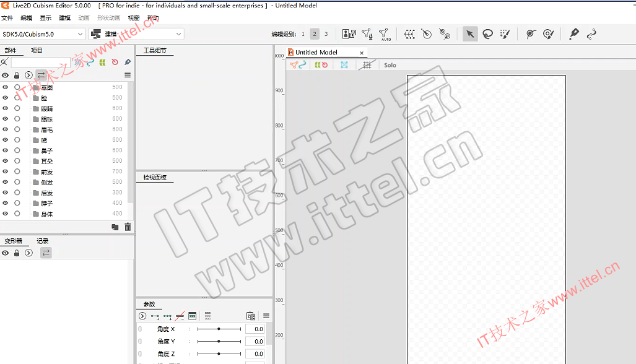Select the lasso selection tool
The height and width of the screenshot is (364, 636).
487,34
